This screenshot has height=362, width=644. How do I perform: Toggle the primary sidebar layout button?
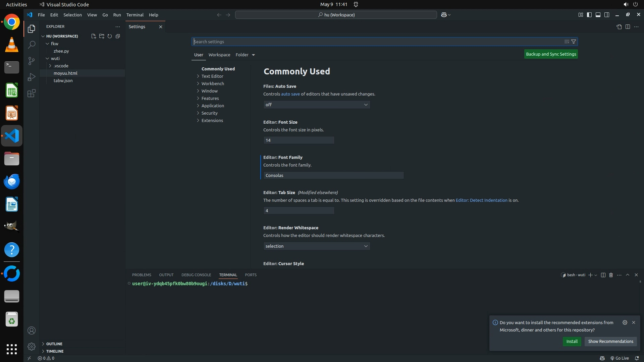(x=589, y=15)
